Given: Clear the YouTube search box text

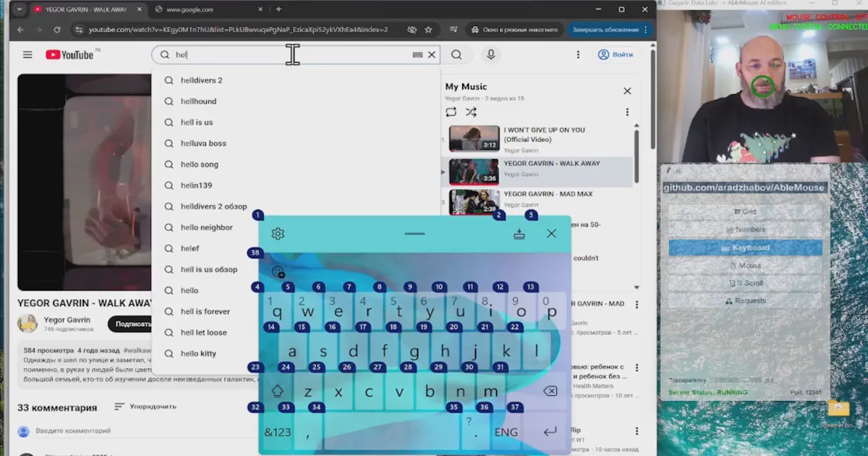Looking at the screenshot, I should [x=432, y=55].
